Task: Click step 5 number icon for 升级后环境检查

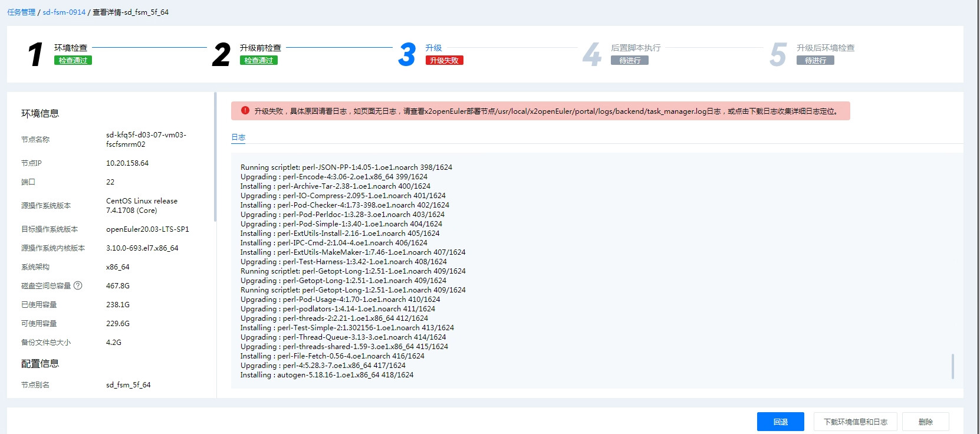Action: 778,54
